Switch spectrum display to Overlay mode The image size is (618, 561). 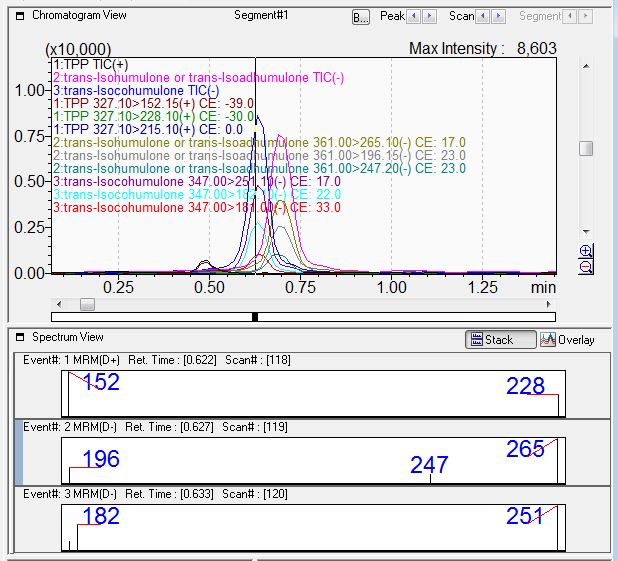pos(566,340)
